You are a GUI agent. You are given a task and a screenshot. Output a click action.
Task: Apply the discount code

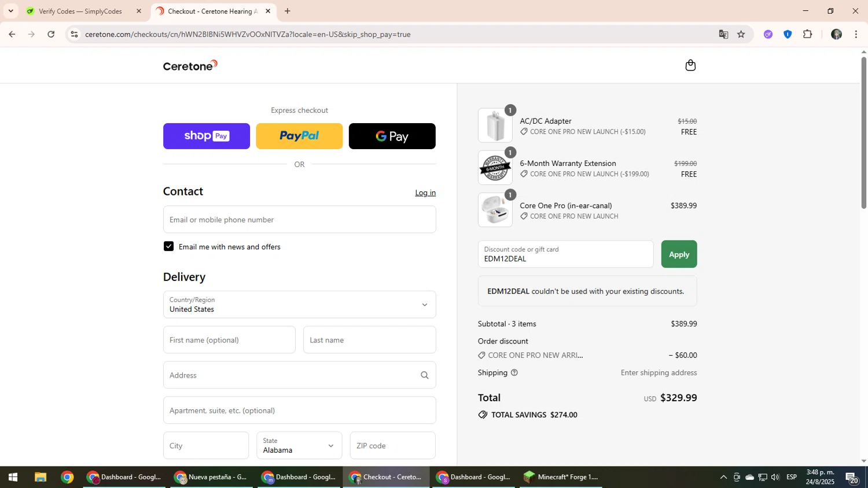click(679, 254)
